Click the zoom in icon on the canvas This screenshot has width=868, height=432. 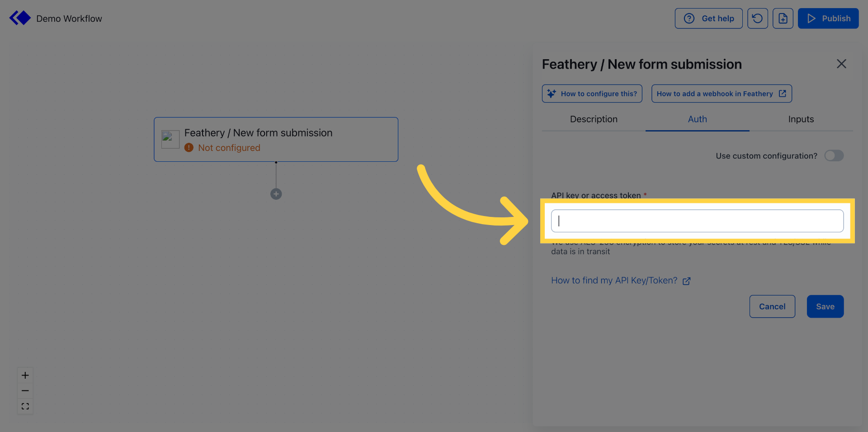pos(25,375)
